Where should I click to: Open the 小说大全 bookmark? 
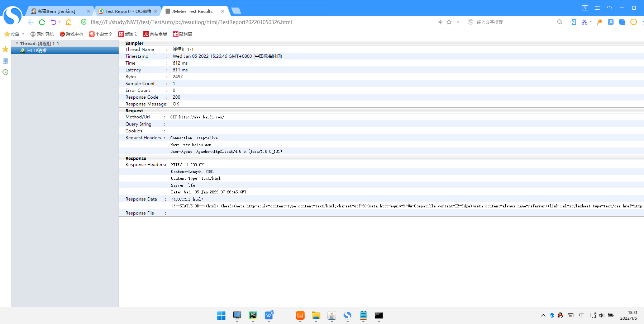pos(101,34)
